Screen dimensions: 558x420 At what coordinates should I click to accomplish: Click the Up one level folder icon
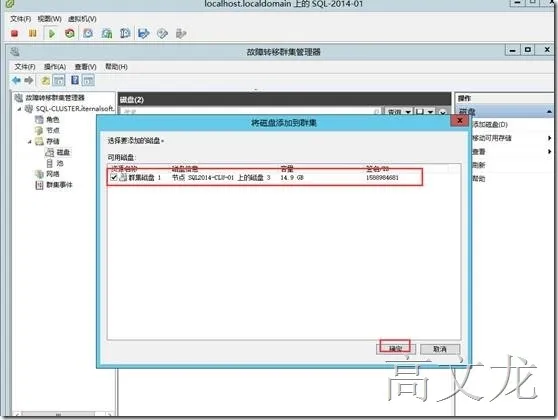pos(46,80)
